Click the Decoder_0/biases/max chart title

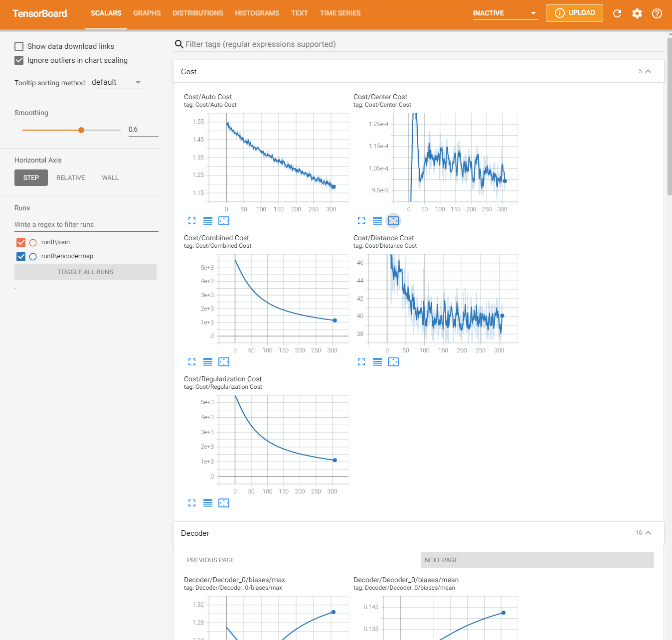point(234,580)
